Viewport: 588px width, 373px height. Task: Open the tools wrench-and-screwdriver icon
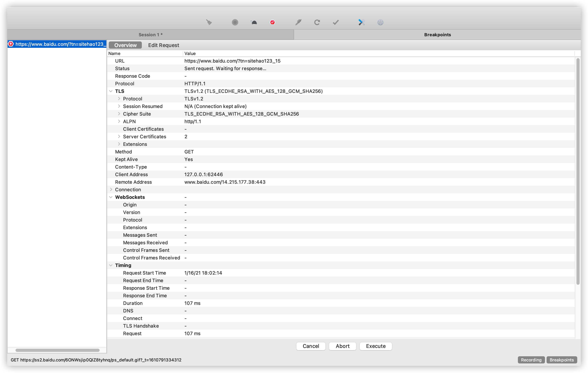[361, 23]
